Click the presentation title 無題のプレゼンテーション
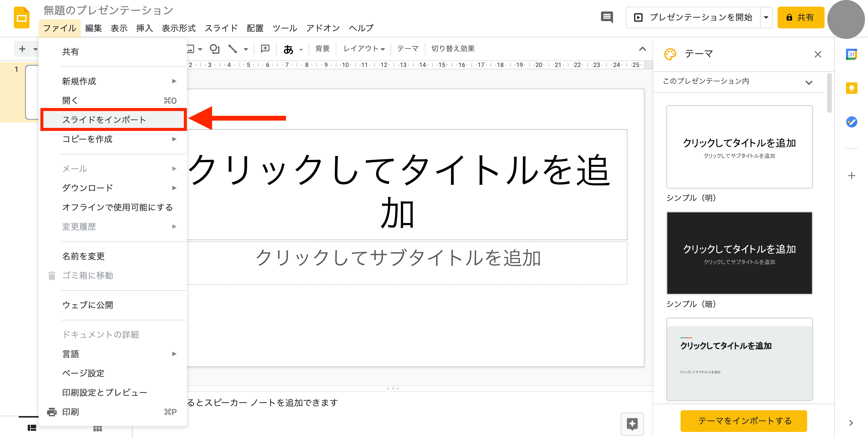Screen dimensions: 868x438 click(108, 10)
